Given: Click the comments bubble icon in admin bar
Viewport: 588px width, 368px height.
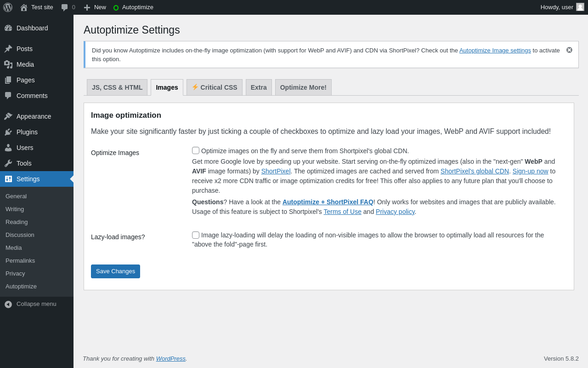Looking at the screenshot, I should tap(65, 7).
